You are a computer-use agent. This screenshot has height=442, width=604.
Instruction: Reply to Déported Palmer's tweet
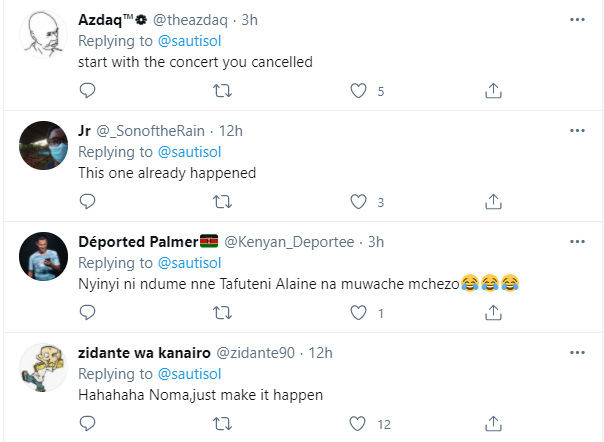coord(87,313)
